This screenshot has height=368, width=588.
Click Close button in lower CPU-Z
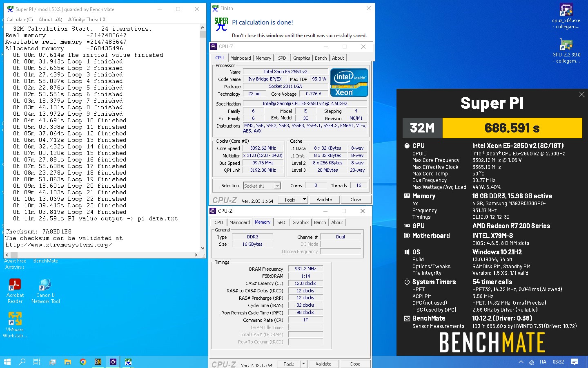coord(355,364)
